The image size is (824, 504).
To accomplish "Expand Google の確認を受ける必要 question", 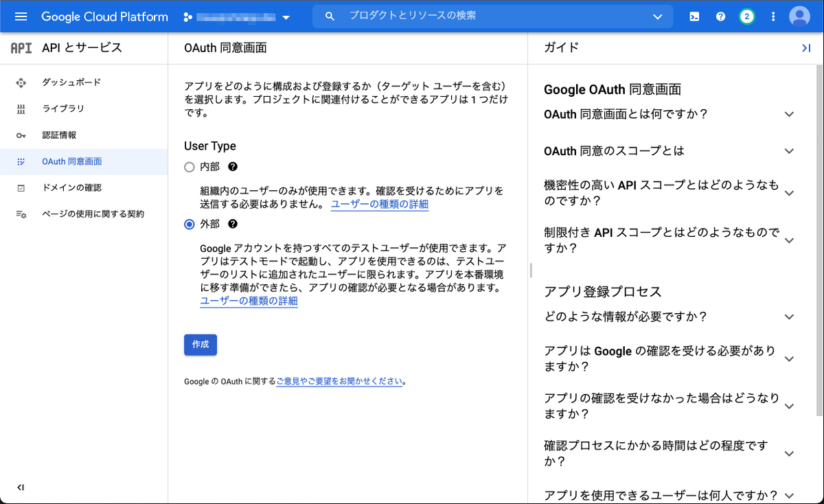I will 789,359.
